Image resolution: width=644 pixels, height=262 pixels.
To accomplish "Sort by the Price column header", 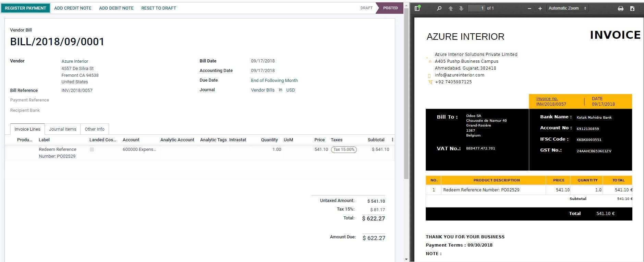I will pyautogui.click(x=319, y=140).
